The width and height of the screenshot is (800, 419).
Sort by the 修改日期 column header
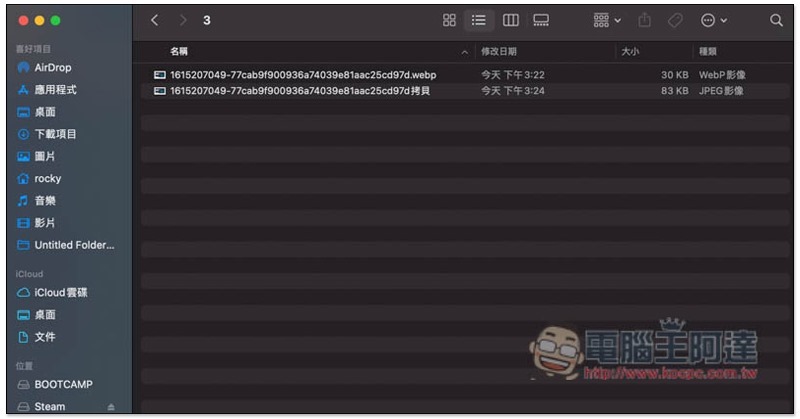(x=498, y=52)
